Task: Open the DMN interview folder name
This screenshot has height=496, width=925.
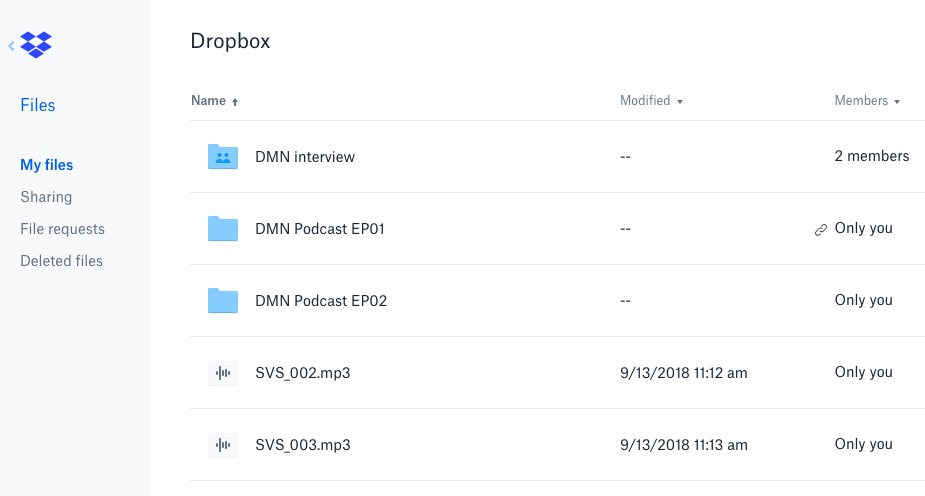Action: click(305, 157)
